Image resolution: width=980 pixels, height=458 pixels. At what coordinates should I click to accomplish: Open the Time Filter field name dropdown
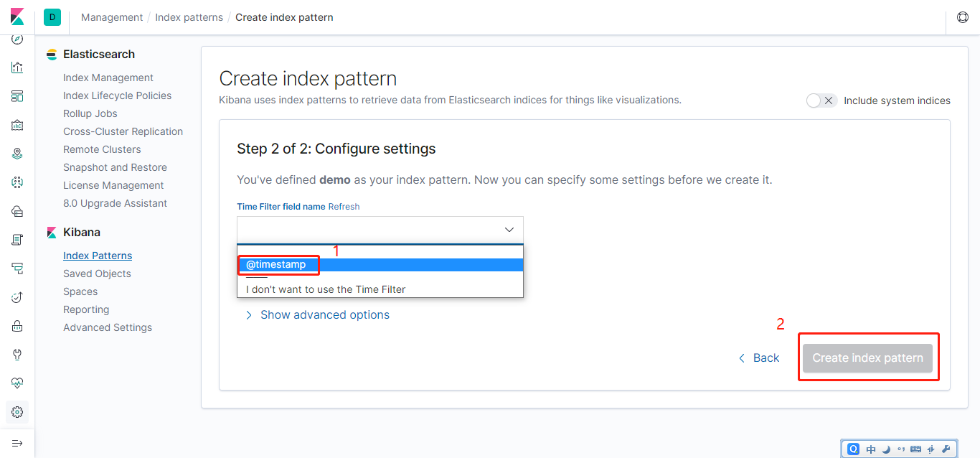pyautogui.click(x=380, y=230)
